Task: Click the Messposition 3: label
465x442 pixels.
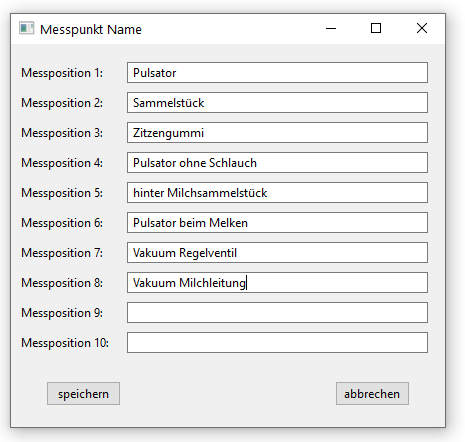Action: point(62,133)
